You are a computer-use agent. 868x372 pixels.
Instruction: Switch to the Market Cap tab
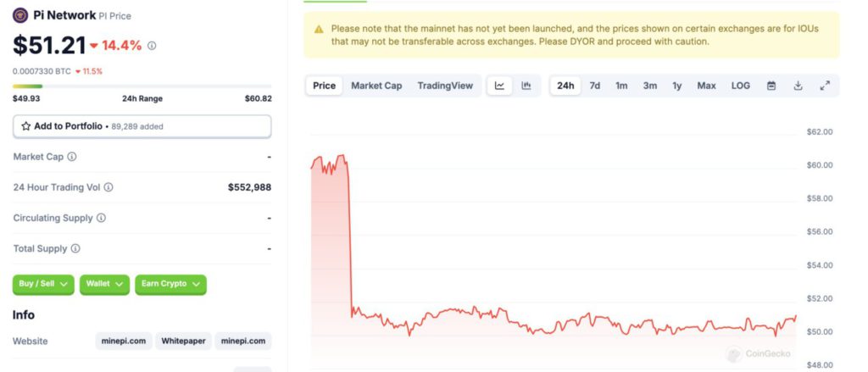(x=376, y=86)
